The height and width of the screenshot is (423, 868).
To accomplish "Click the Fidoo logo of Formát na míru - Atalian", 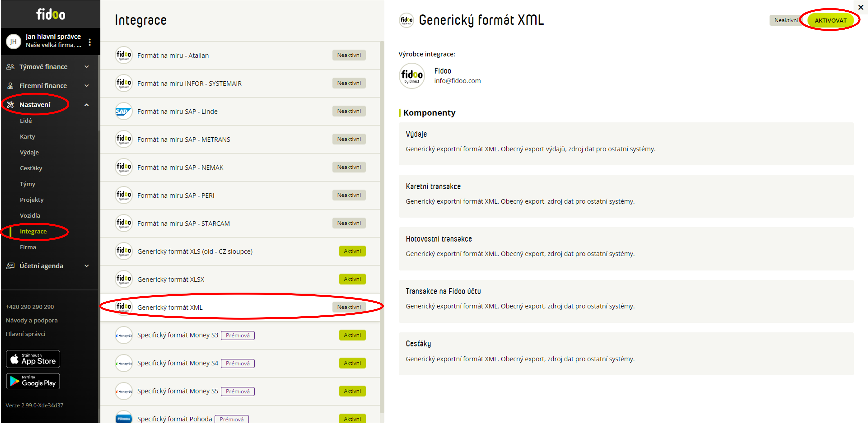I will coord(124,55).
